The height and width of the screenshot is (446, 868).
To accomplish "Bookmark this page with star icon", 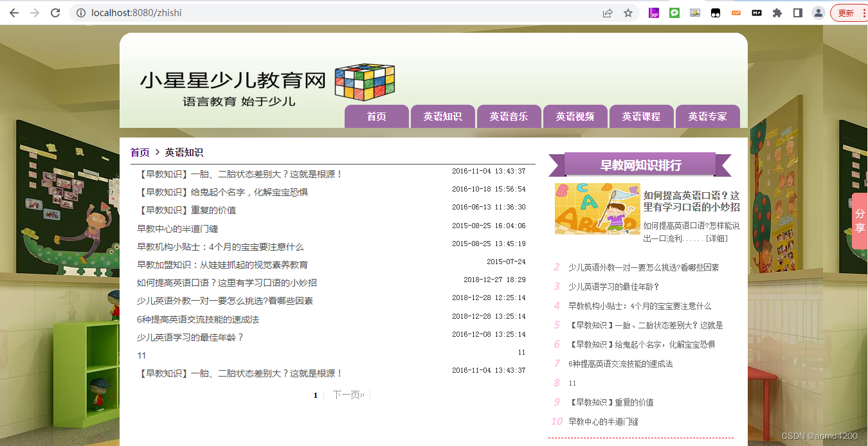I will [x=628, y=13].
